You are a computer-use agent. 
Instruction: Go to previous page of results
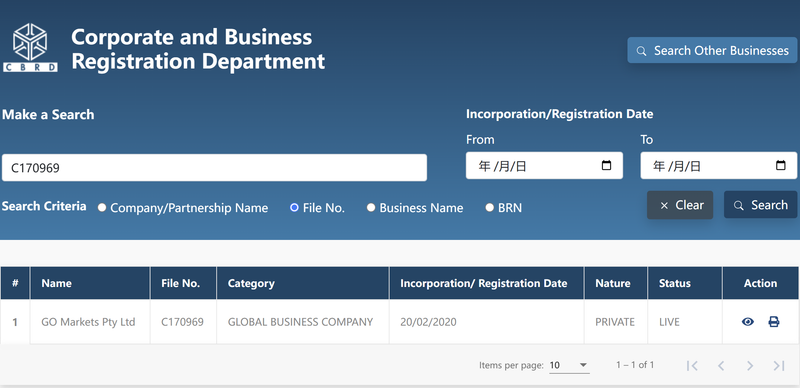click(721, 366)
